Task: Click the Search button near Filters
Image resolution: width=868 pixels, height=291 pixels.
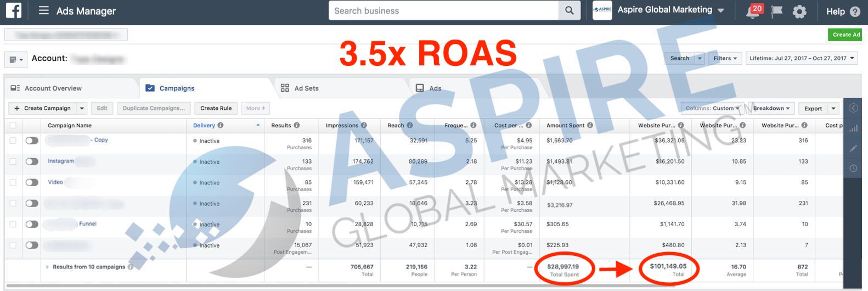Action: (x=679, y=58)
